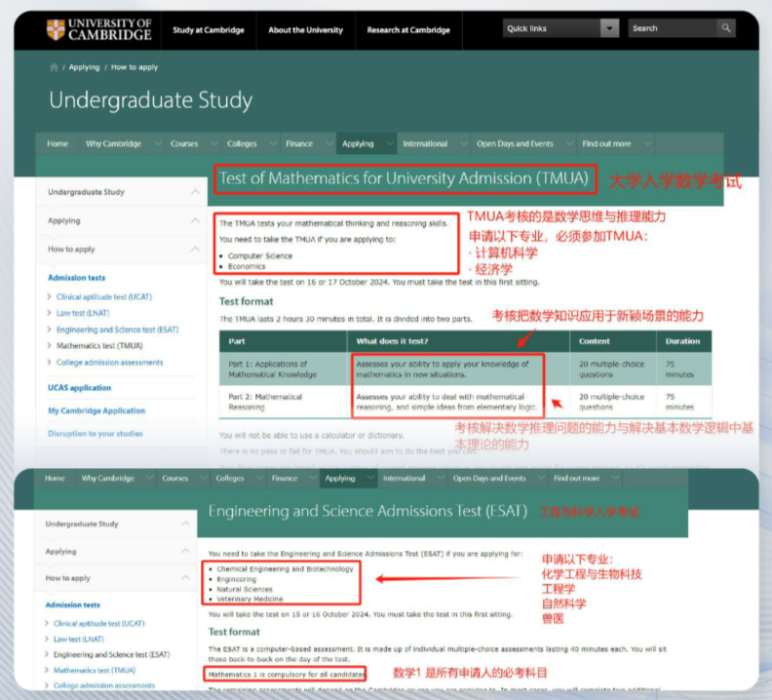Image resolution: width=772 pixels, height=700 pixels.
Task: Click upper sidebar Admission tests heading
Action: click(76, 277)
